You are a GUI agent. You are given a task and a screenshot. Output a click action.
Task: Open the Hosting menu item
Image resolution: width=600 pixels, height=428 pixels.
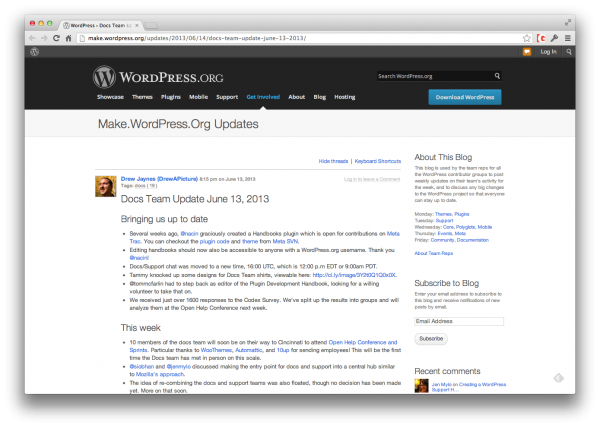coord(345,97)
